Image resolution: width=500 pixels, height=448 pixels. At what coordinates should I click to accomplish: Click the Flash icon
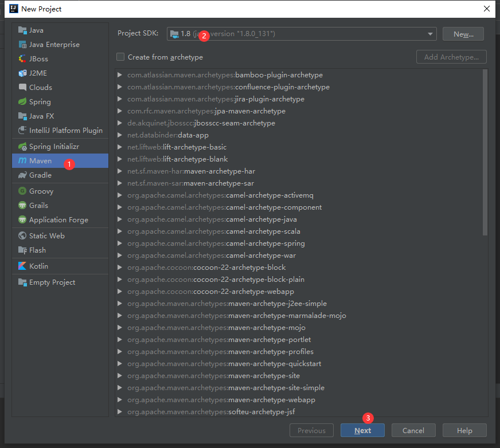click(22, 250)
